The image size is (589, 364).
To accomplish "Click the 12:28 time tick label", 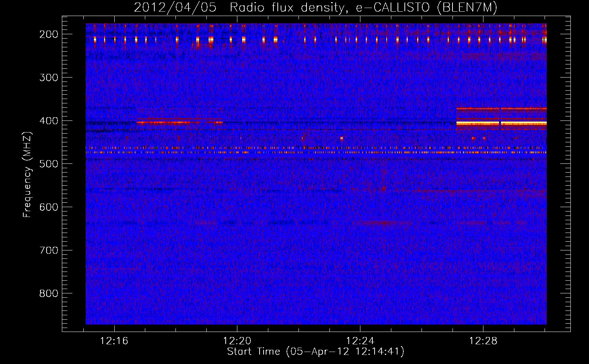I will pos(483,341).
